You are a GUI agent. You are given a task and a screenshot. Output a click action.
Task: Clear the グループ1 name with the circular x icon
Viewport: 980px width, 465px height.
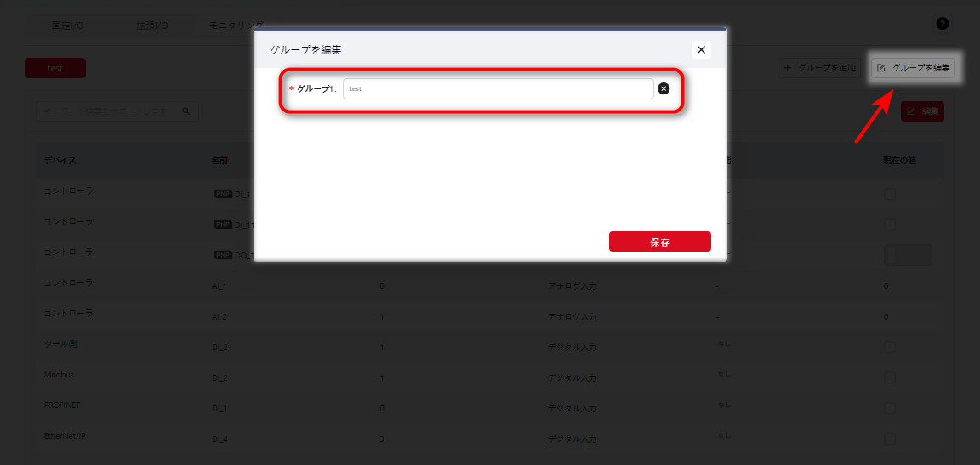tap(664, 88)
